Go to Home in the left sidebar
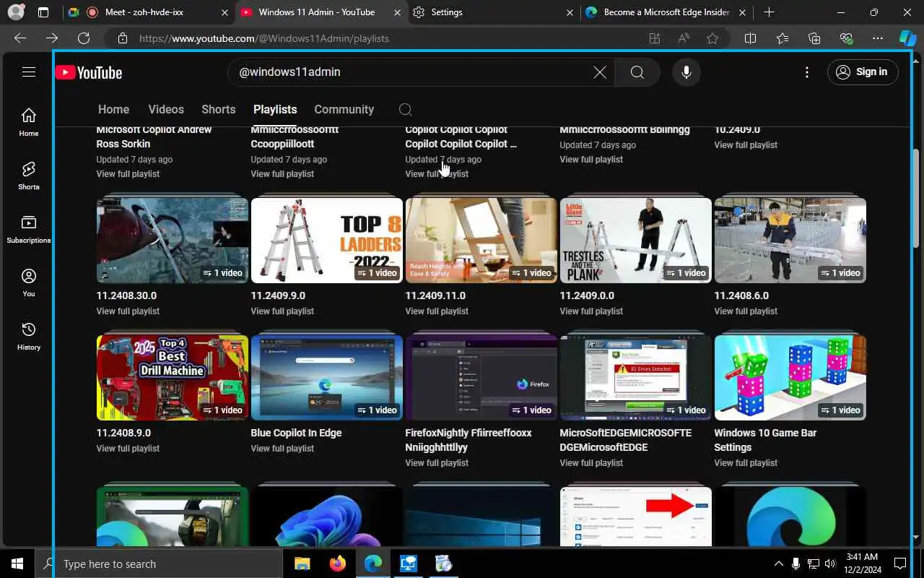Viewport: 924px width, 578px height. coord(29,122)
